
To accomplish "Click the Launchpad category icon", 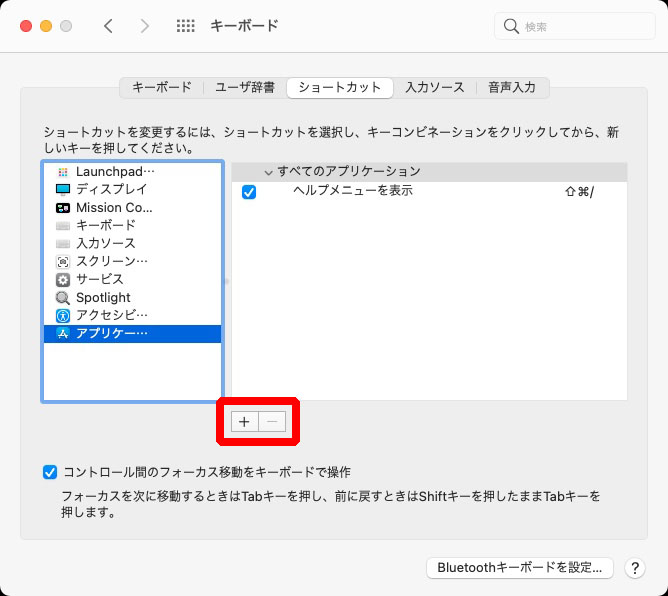I will (63, 172).
